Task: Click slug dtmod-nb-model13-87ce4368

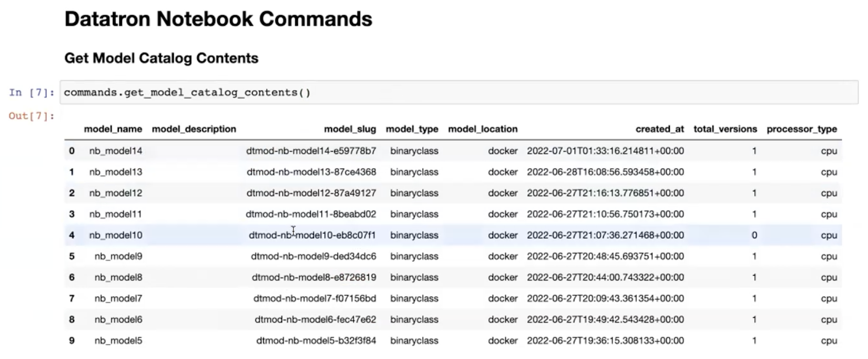Action: click(311, 172)
